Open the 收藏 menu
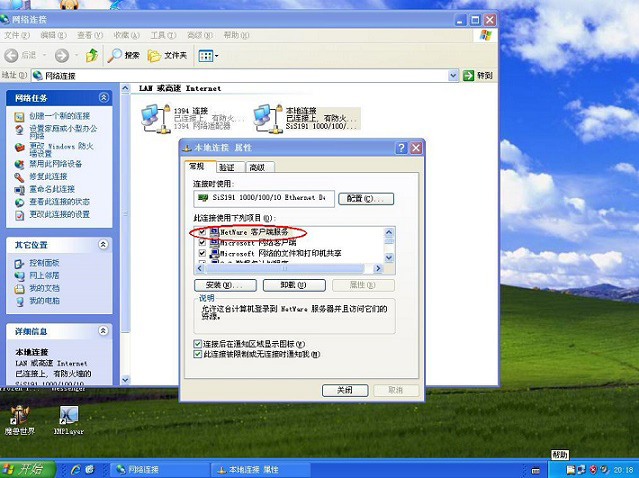The height and width of the screenshot is (478, 639). pyautogui.click(x=127, y=35)
